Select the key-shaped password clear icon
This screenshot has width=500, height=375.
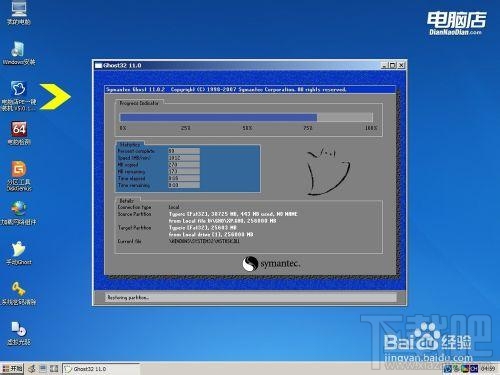[19, 293]
